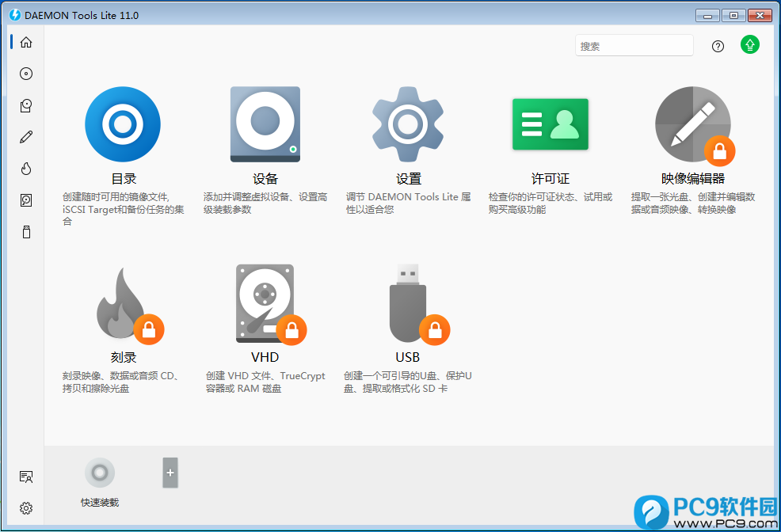The height and width of the screenshot is (532, 781).
Task: Click the VHD title label
Action: coord(265,357)
